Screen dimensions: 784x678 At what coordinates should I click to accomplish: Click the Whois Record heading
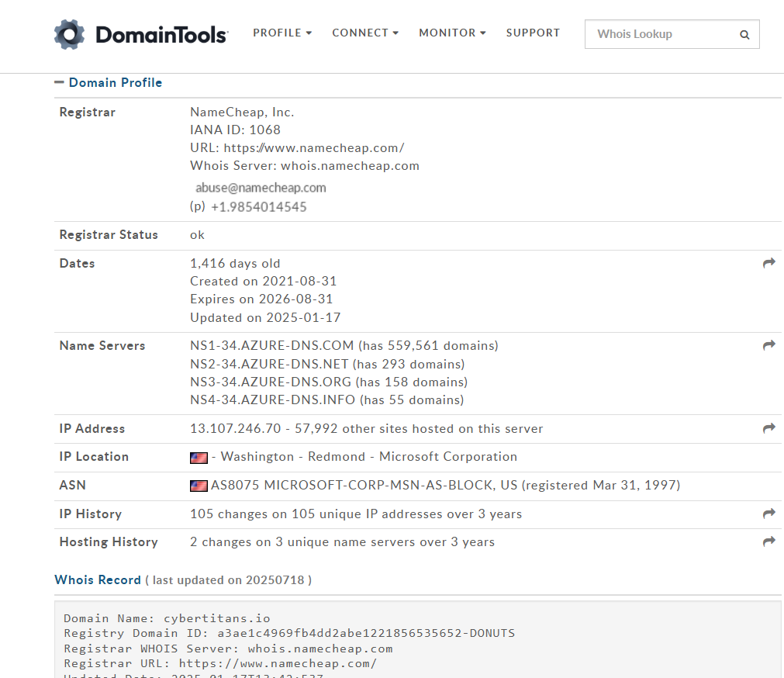[98, 580]
